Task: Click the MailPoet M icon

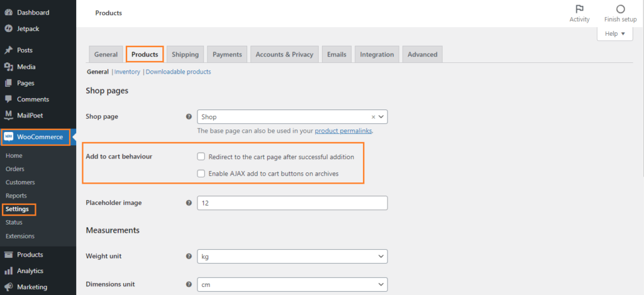Action: click(x=9, y=115)
